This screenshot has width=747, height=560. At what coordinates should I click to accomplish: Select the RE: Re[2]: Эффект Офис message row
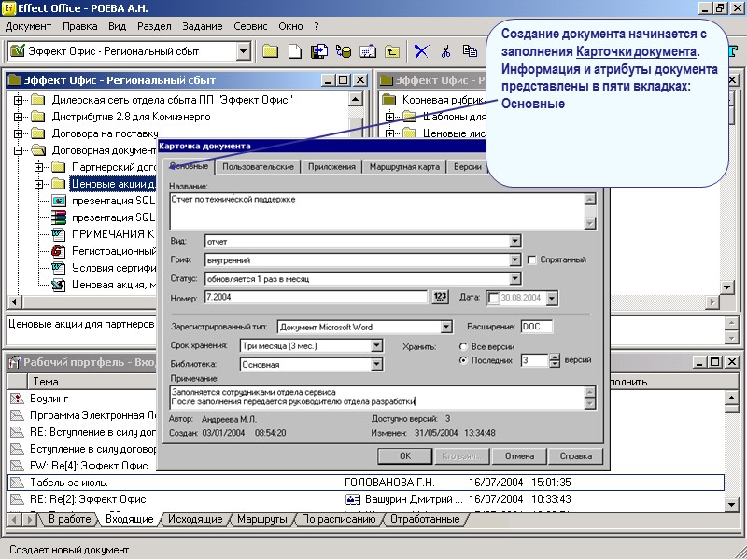point(366,499)
